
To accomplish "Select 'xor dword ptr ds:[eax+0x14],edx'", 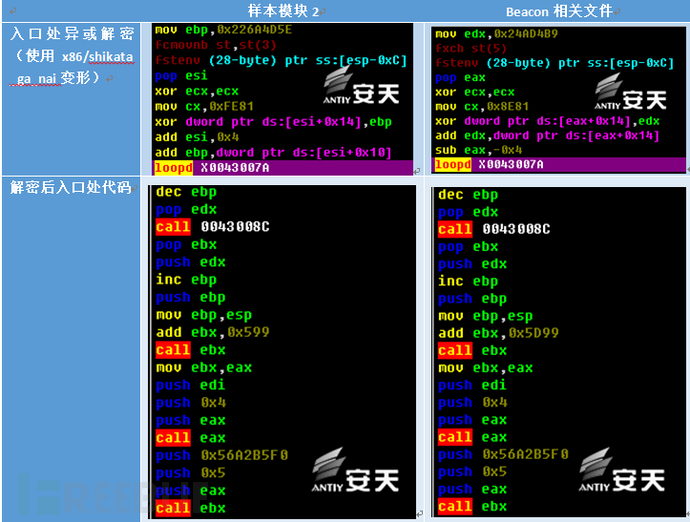I will (x=547, y=121).
